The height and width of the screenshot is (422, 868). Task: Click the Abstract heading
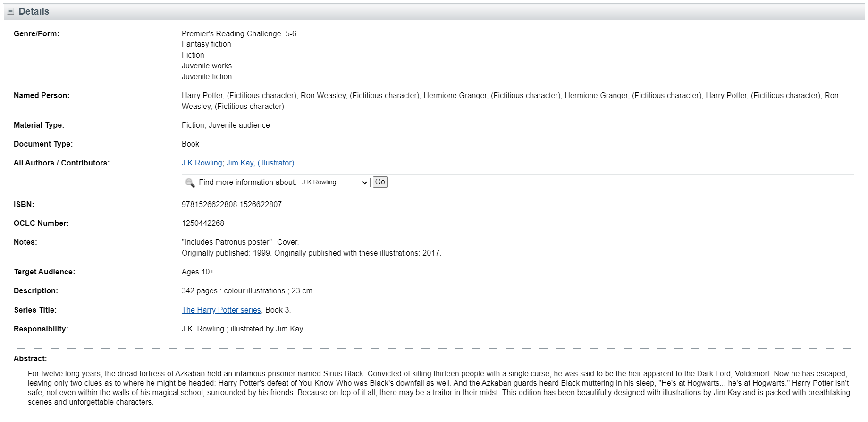click(30, 358)
